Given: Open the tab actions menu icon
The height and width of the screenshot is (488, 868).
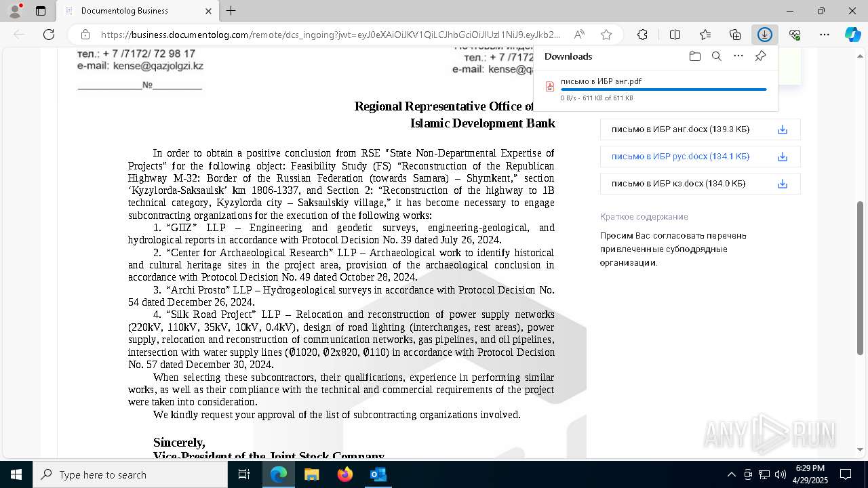Looking at the screenshot, I should click(x=41, y=11).
